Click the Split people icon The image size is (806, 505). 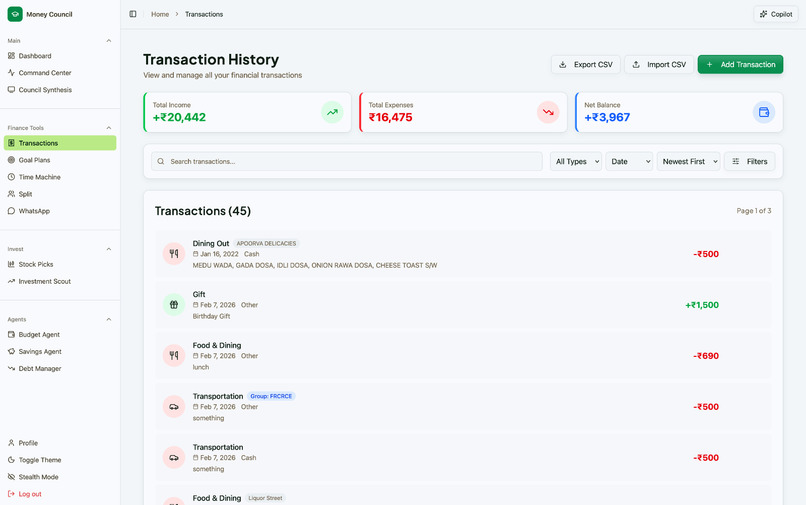(x=11, y=194)
